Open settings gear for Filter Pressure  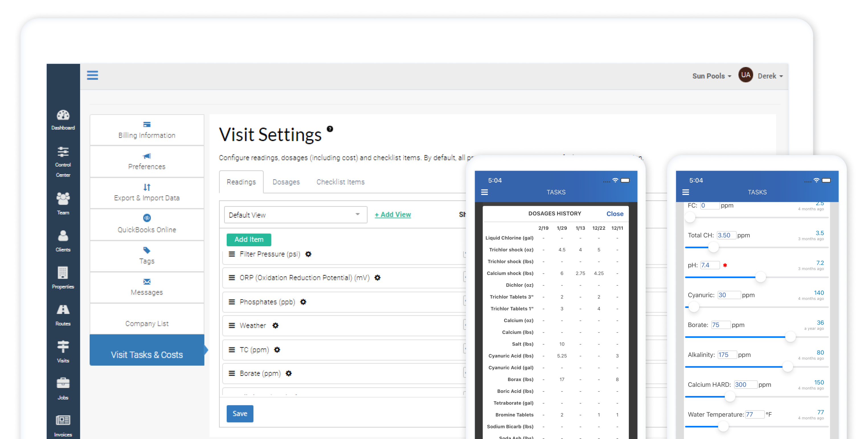308,254
